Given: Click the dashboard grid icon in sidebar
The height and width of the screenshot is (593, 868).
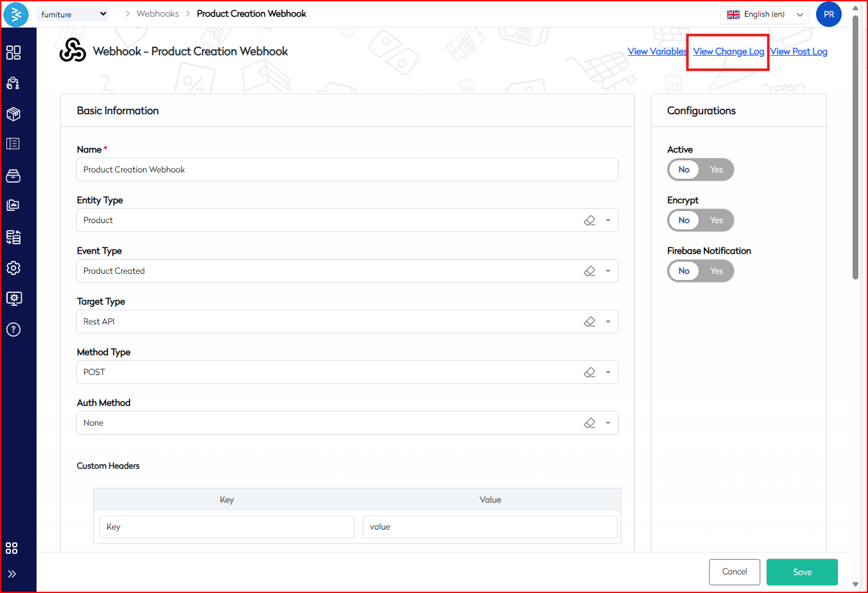Looking at the screenshot, I should pyautogui.click(x=13, y=53).
